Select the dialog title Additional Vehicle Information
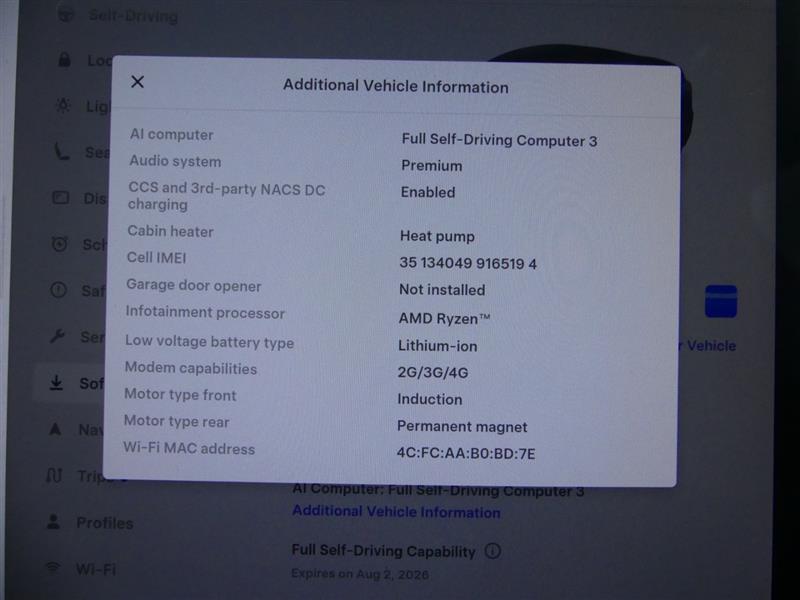The height and width of the screenshot is (600, 800). point(396,86)
